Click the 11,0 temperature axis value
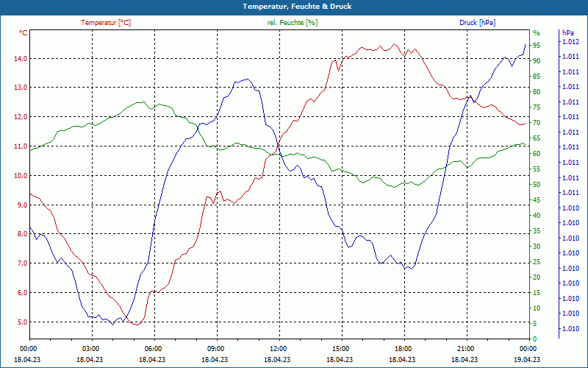This screenshot has height=368, width=588. (21, 146)
